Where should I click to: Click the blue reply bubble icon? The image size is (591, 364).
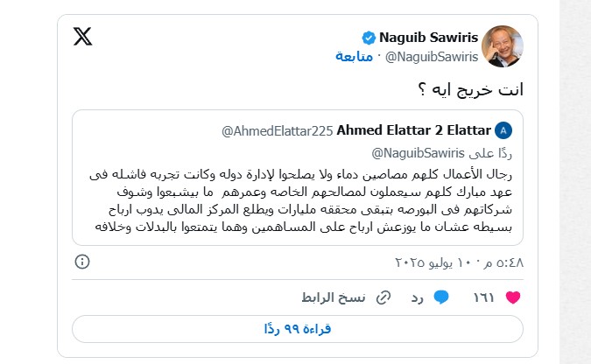tap(441, 297)
